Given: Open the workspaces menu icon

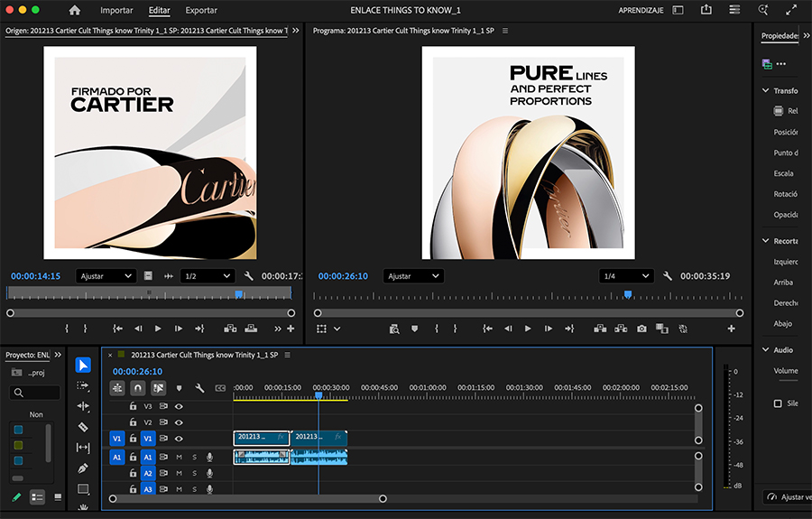Looking at the screenshot, I should 734,10.
